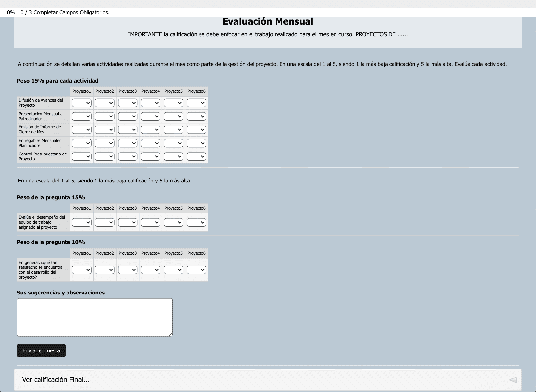Expand Proyecto5 dropdown for Emisión de Informe
536x392 pixels.
[174, 130]
